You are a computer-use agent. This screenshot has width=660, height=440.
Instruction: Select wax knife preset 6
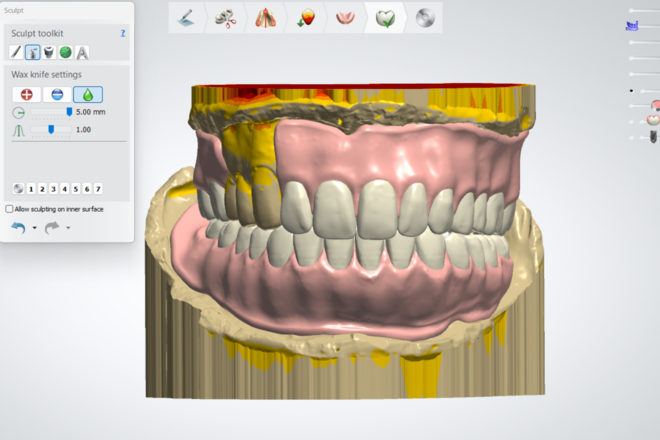(87, 189)
